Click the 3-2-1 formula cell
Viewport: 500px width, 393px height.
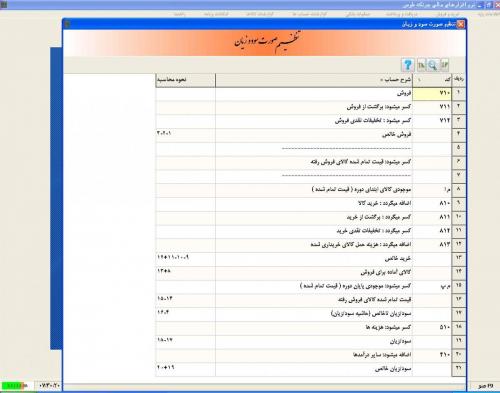coord(185,135)
